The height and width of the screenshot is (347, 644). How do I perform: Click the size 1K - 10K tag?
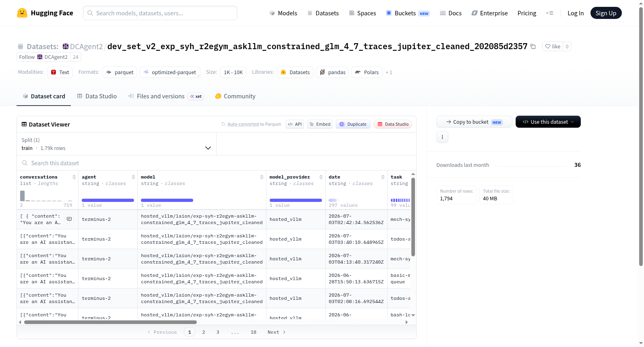click(233, 72)
